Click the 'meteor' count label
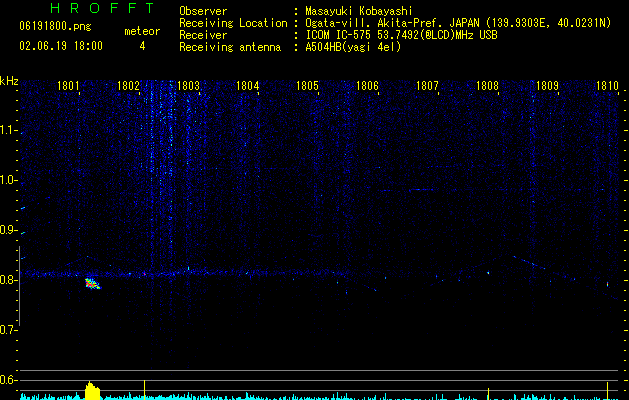Viewport: 629px width, 400px height. [x=142, y=31]
